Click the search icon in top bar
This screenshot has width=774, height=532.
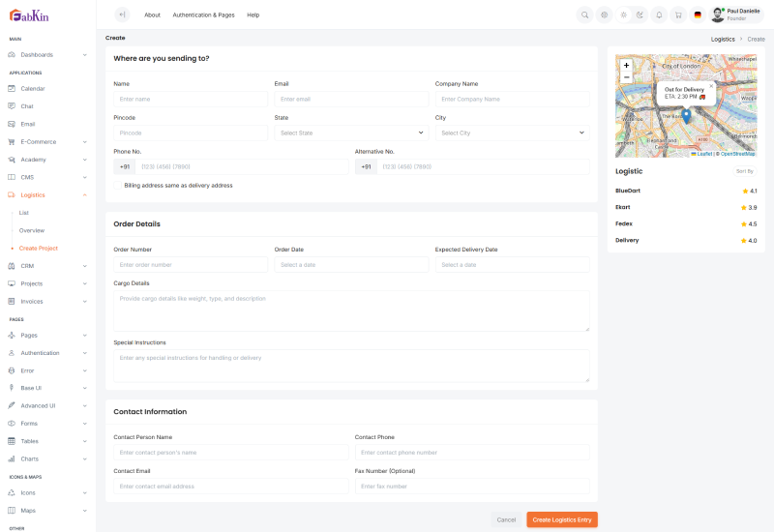pyautogui.click(x=584, y=15)
